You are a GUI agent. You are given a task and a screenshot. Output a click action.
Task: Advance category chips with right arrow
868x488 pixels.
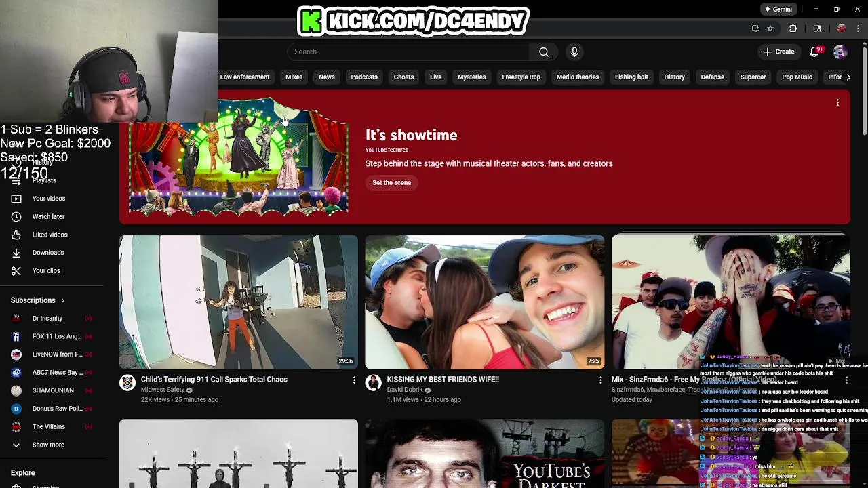click(x=848, y=77)
